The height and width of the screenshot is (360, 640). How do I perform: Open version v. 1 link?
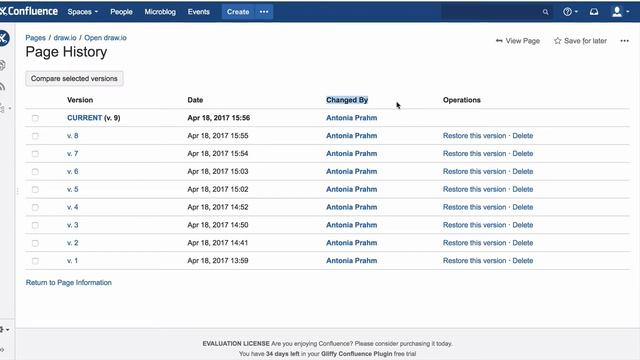tap(73, 260)
